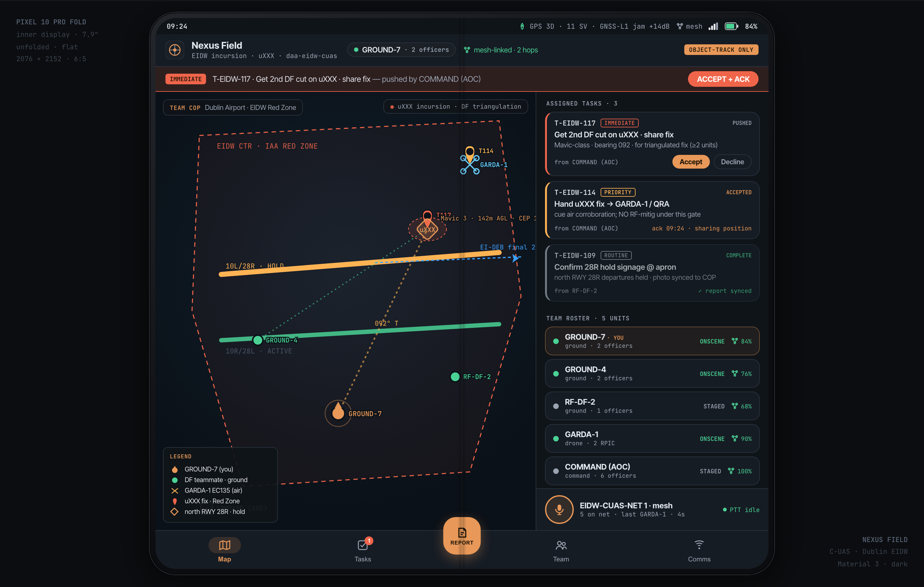Tap the 10R/28L ACTIVE runway label
This screenshot has height=587, width=924.
pos(259,351)
